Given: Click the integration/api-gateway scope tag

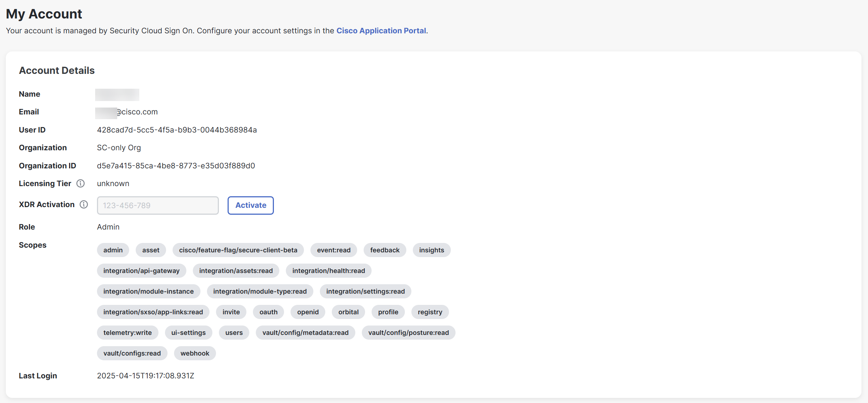Looking at the screenshot, I should 141,271.
